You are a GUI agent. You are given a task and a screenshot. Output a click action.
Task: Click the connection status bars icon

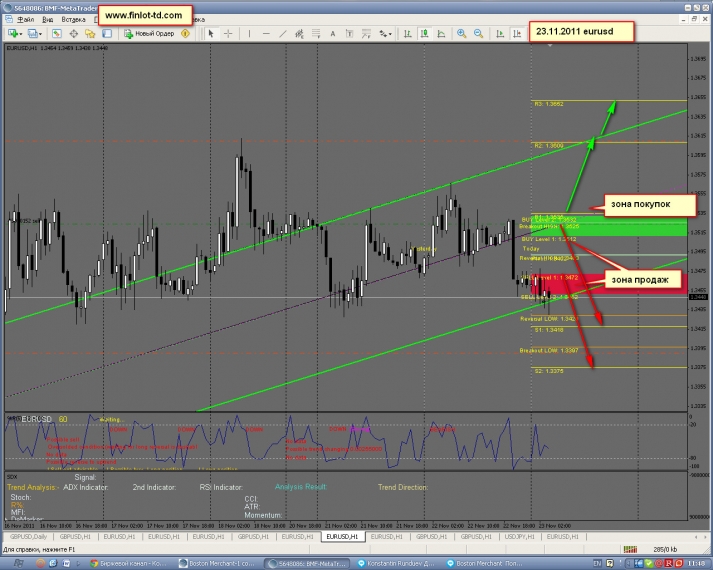coord(630,549)
